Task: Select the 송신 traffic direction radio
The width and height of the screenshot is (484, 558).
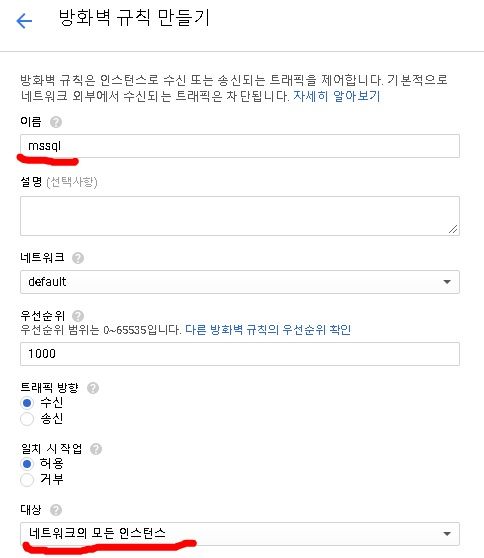Action: pos(27,419)
